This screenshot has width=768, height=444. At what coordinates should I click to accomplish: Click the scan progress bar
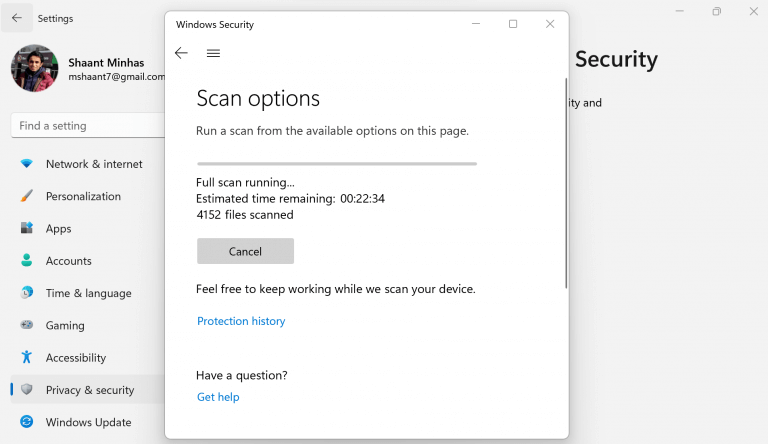337,164
